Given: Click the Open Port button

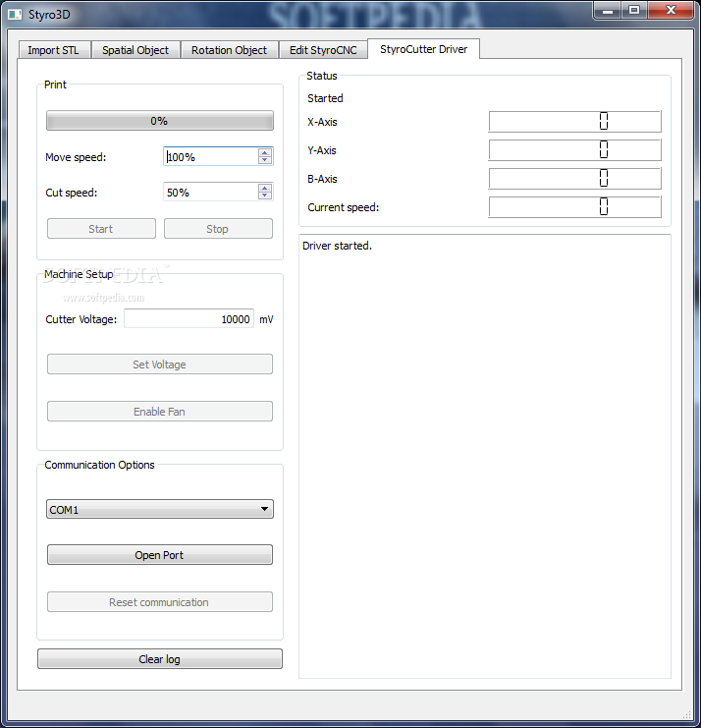Looking at the screenshot, I should 160,554.
